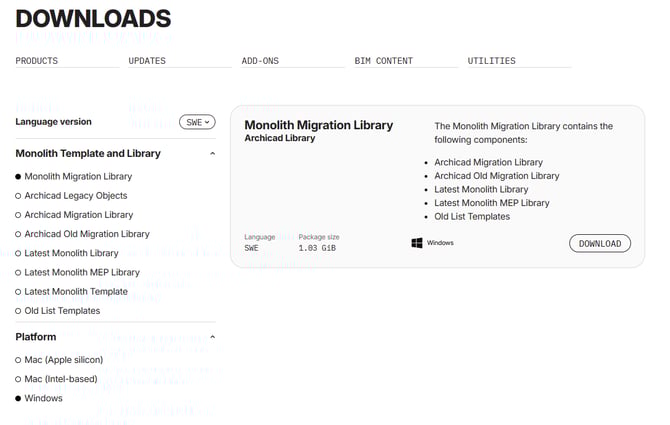Viewport: 670px width, 425px height.
Task: Click the Windows logo icon in card
Action: 417,243
